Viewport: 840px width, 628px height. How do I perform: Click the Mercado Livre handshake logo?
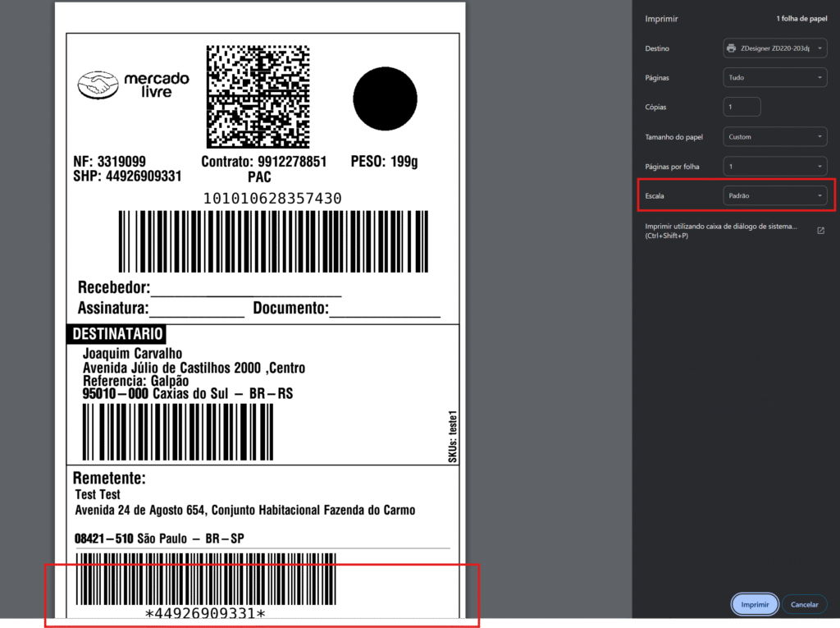click(97, 85)
